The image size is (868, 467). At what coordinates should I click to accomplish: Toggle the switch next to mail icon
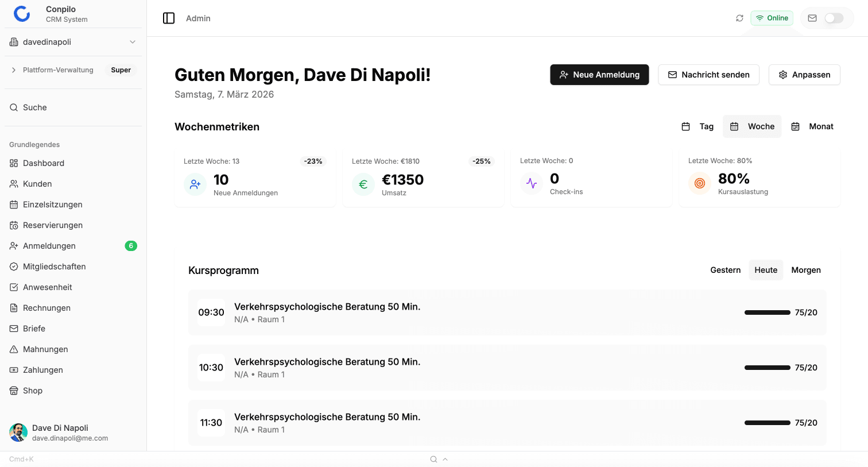pos(834,18)
